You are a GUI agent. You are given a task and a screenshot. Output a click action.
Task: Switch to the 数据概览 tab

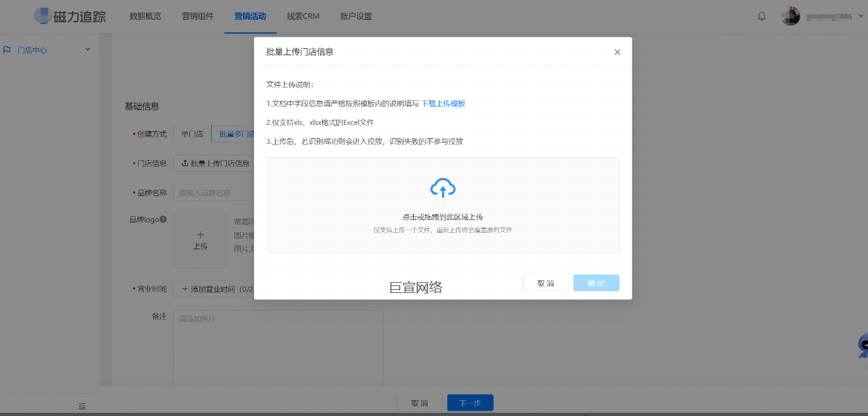click(145, 16)
